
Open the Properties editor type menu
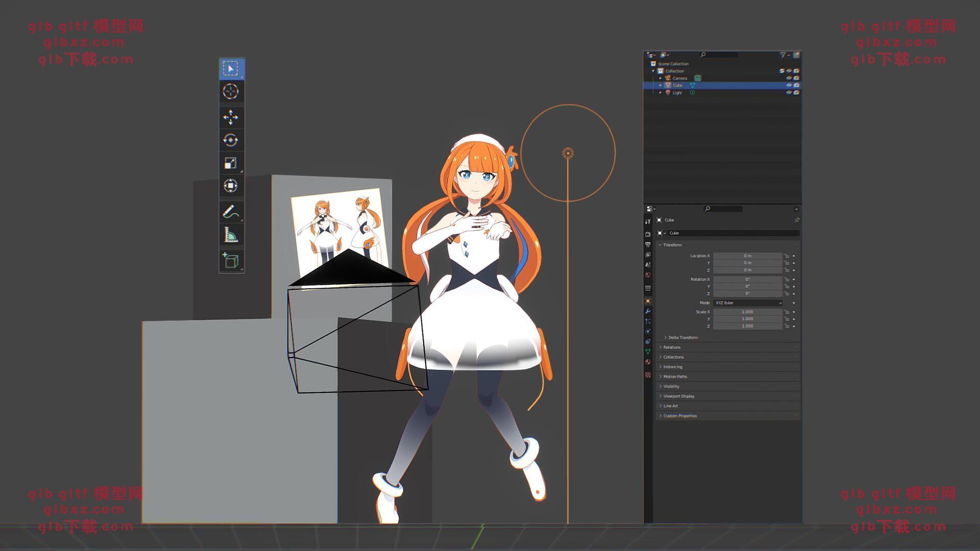coord(651,209)
